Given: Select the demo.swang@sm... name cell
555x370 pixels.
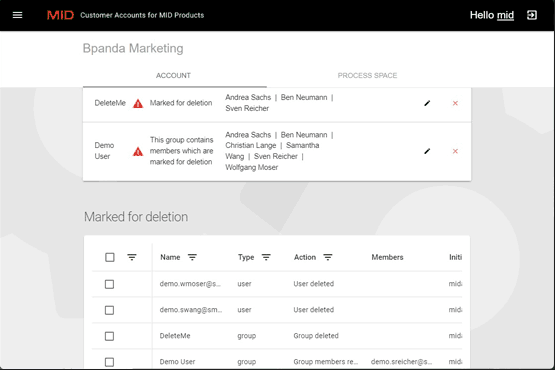Looking at the screenshot, I should click(191, 310).
